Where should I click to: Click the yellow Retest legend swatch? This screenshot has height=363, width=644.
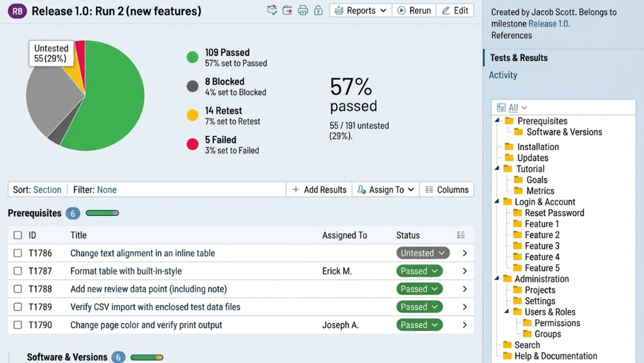coord(193,115)
